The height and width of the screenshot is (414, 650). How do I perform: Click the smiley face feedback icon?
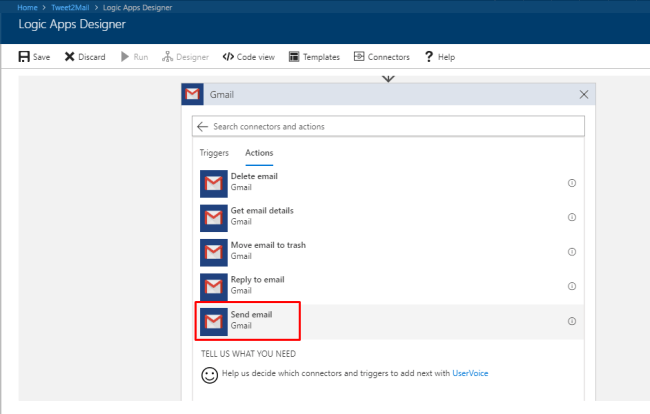click(209, 375)
